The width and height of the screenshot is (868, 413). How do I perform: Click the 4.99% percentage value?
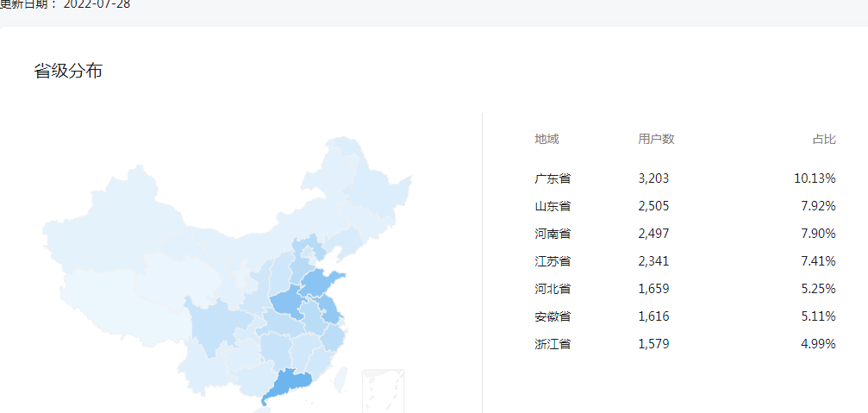pos(818,344)
